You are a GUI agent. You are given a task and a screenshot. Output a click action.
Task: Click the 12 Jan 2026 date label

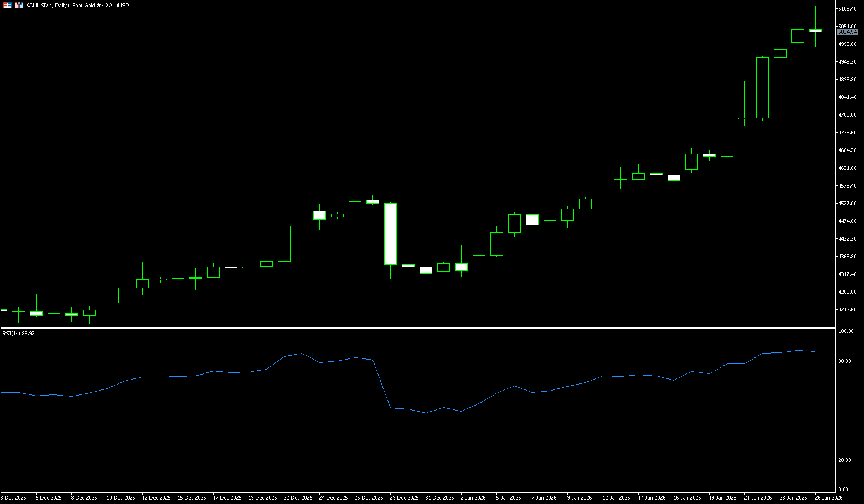click(x=616, y=498)
